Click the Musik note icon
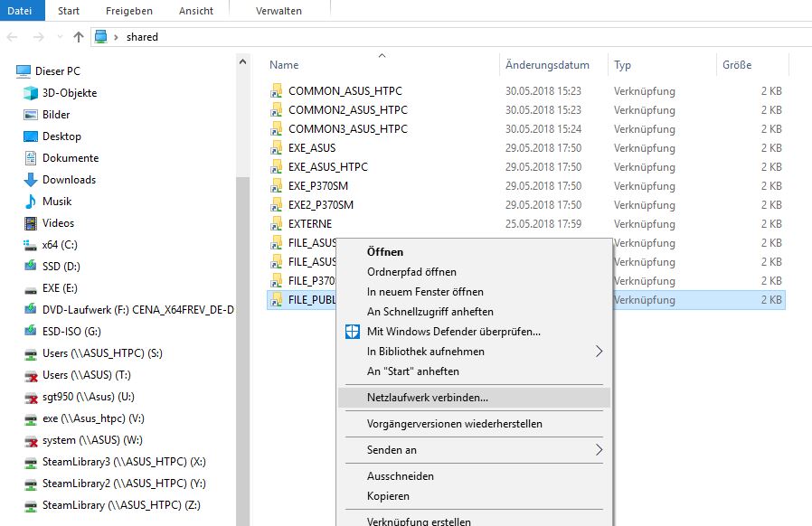This screenshot has width=812, height=526. click(x=31, y=202)
